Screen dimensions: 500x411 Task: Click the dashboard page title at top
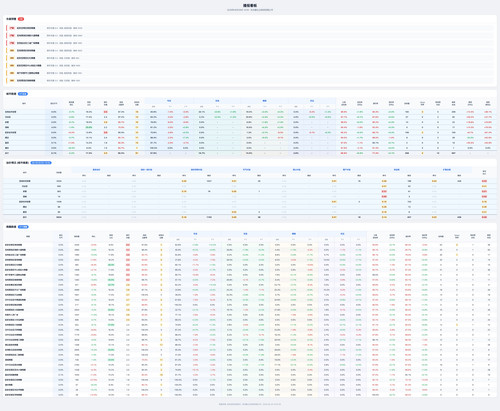pyautogui.click(x=250, y=6)
